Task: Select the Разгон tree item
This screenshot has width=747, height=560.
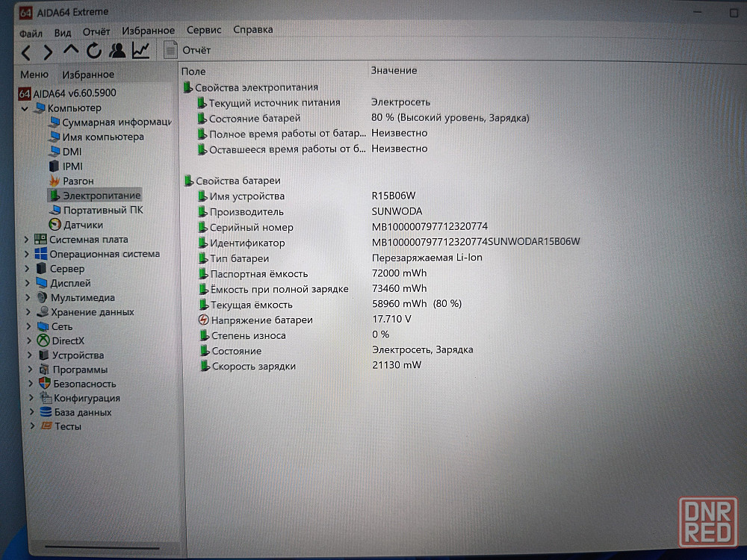Action: point(72,181)
